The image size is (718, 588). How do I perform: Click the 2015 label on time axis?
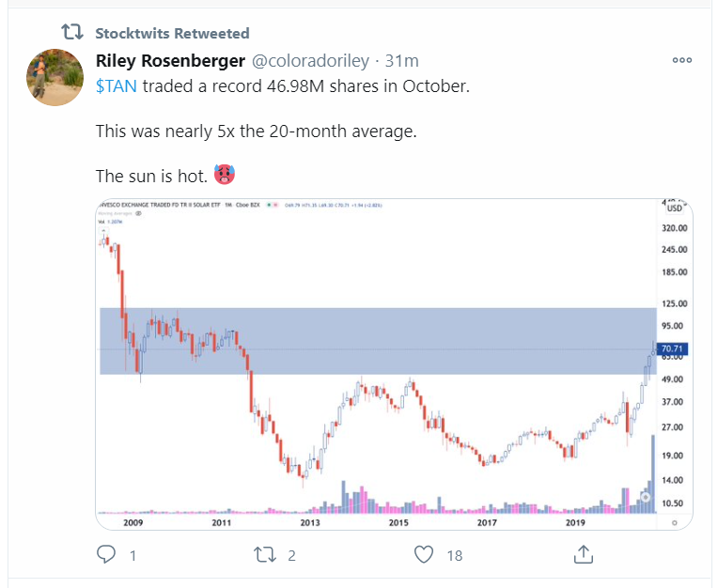(x=398, y=522)
